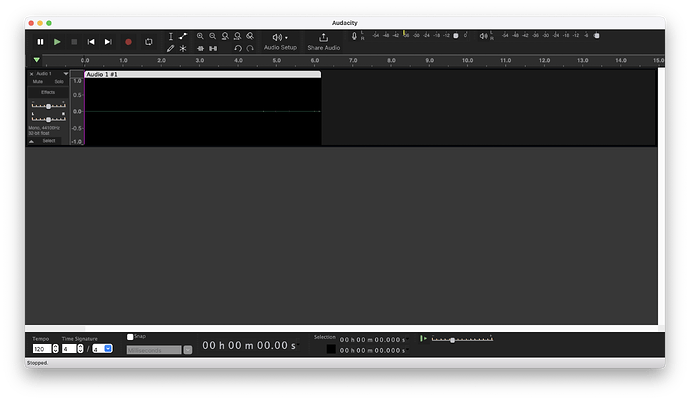The height and width of the screenshot is (401, 690).
Task: Toggle loop playback
Action: coord(149,42)
